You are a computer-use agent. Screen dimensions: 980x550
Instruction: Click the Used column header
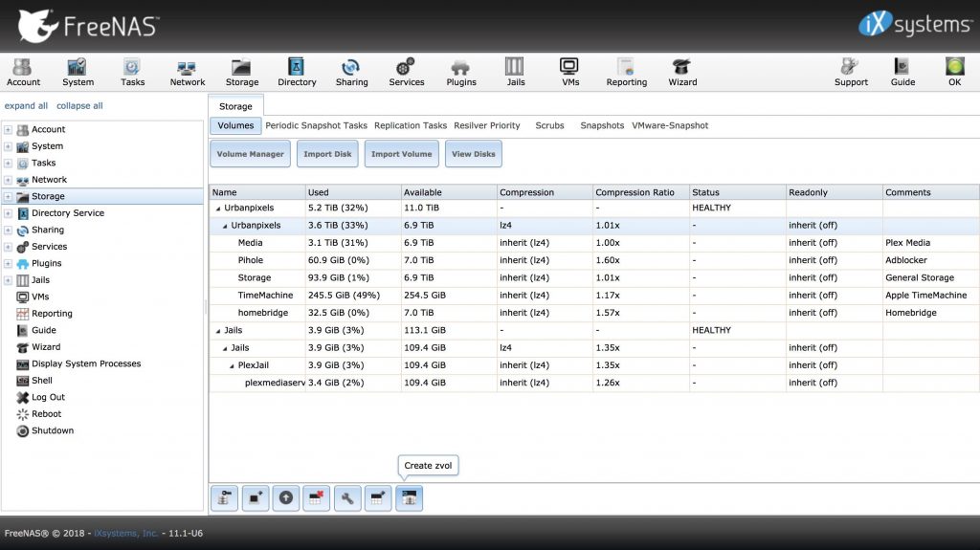pyautogui.click(x=353, y=192)
